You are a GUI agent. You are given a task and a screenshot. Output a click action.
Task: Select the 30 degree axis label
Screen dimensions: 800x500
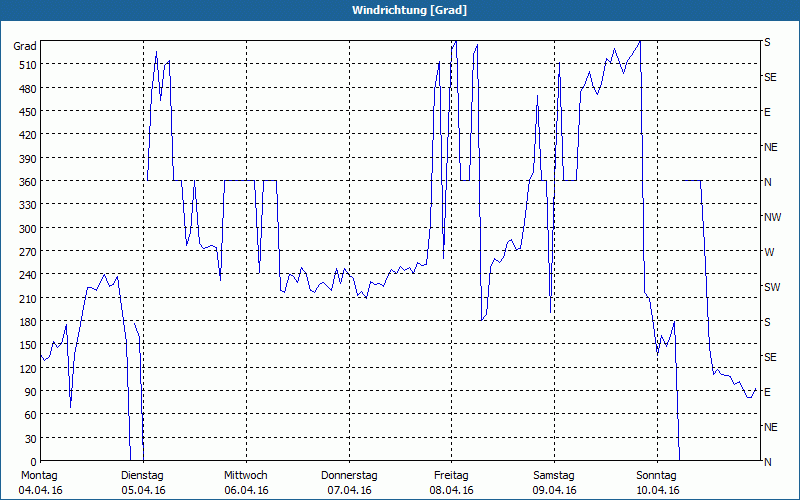(x=31, y=439)
